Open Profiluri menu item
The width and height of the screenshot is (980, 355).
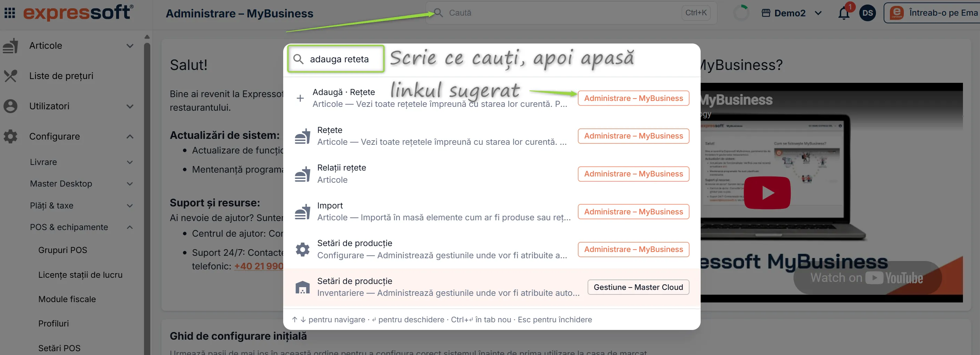[54, 323]
